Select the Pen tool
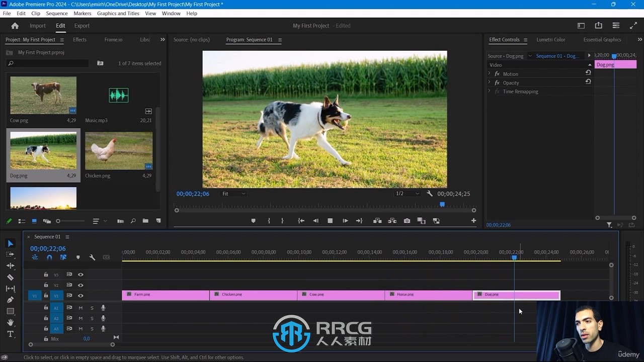644x362 pixels. coord(10,300)
